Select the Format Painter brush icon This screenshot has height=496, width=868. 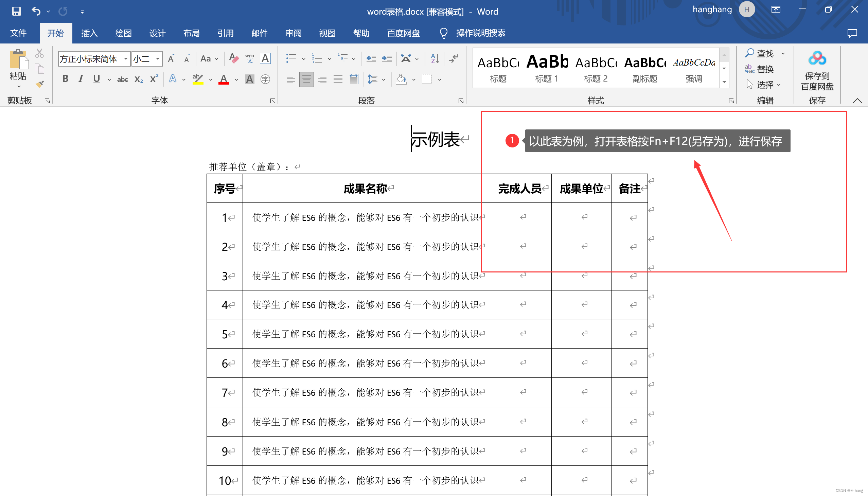coord(39,84)
